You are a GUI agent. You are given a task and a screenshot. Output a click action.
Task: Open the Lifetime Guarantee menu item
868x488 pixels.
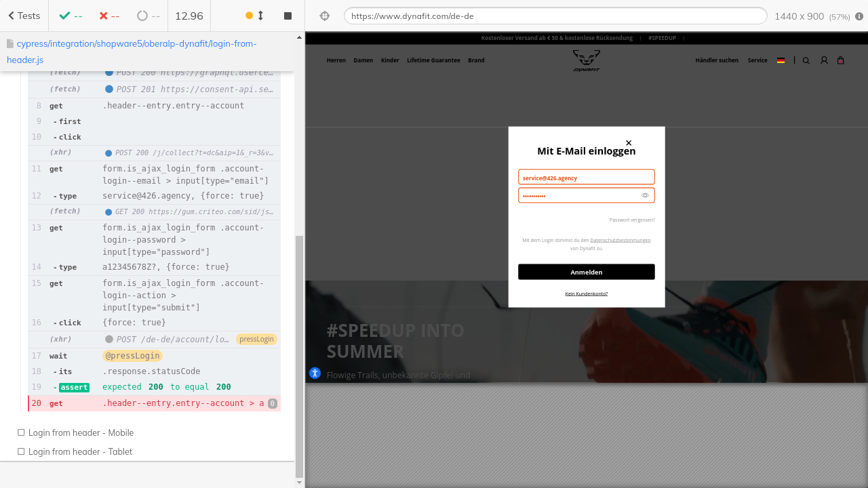pyautogui.click(x=433, y=60)
